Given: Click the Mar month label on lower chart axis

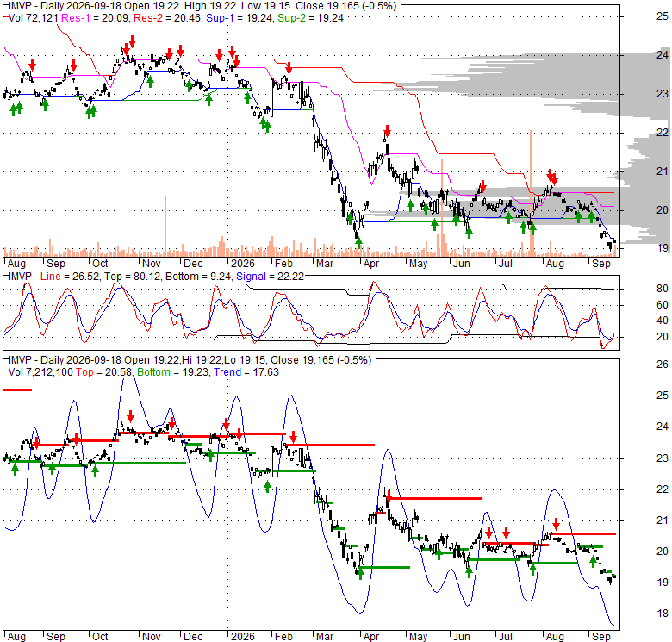Looking at the screenshot, I should [325, 637].
